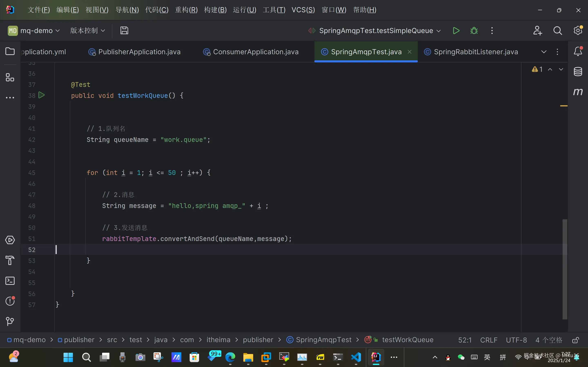Viewport: 588px width, 367px height.
Task: Start debugging with the bug icon
Action: click(x=474, y=31)
